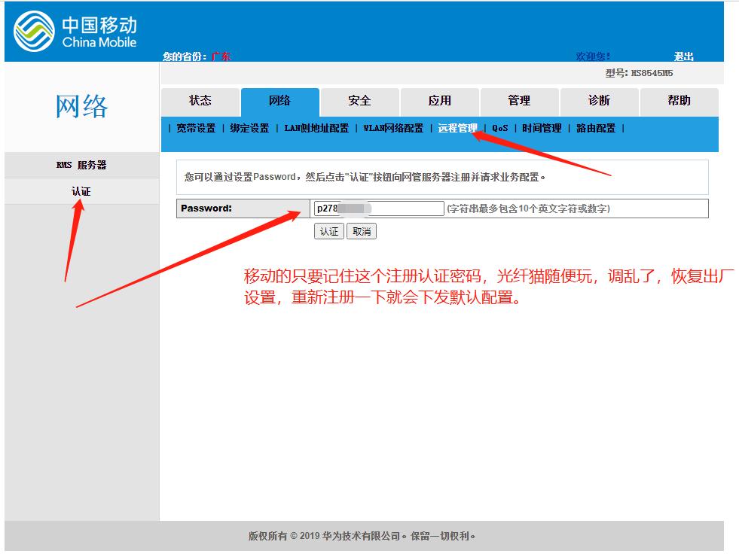This screenshot has height=560, width=739.
Task: Click the 取消 cancel button
Action: (x=360, y=231)
